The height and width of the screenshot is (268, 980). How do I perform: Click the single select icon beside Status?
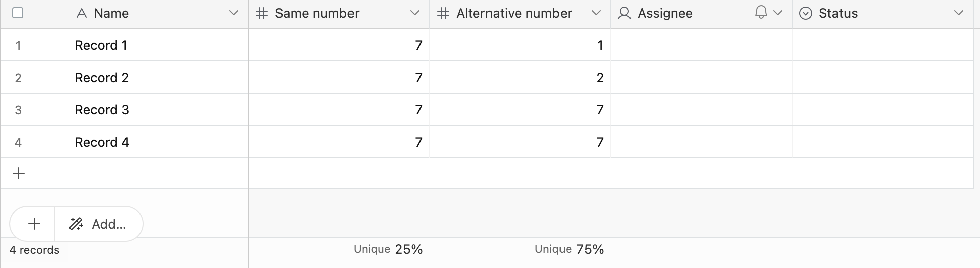point(806,13)
